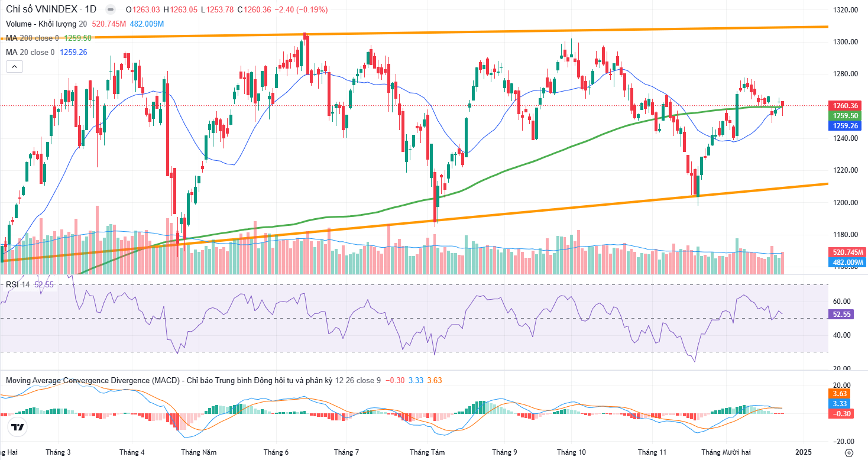Click the red −0.30 histogram axis label
Viewport: 868px width, 460px height.
tap(841, 413)
